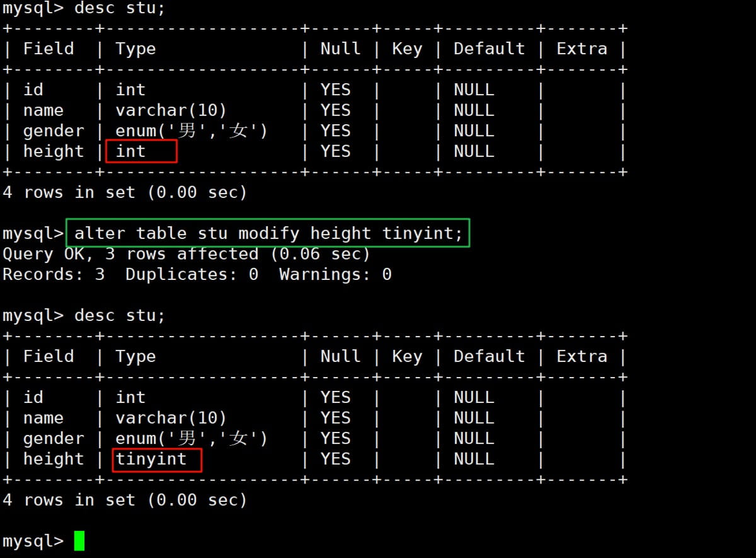Click the Default header in the first table
This screenshot has width=756, height=558.
(x=489, y=49)
